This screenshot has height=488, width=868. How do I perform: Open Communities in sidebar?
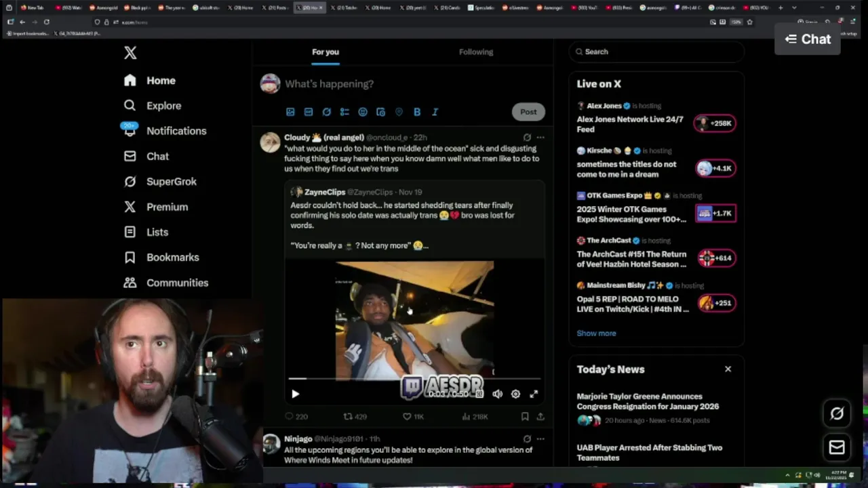click(x=166, y=283)
